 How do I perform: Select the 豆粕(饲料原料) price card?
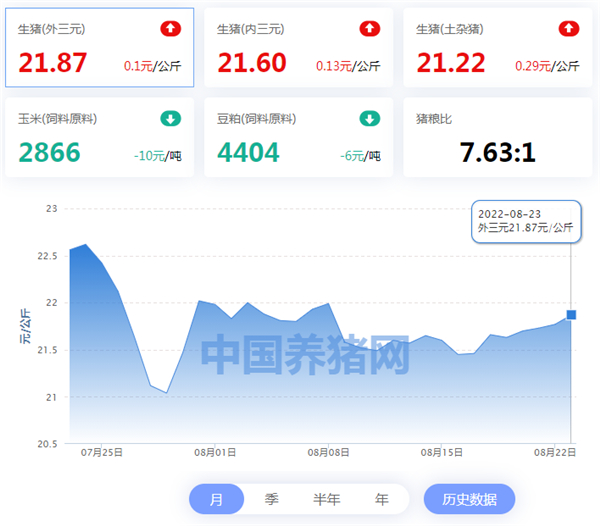tap(298, 138)
